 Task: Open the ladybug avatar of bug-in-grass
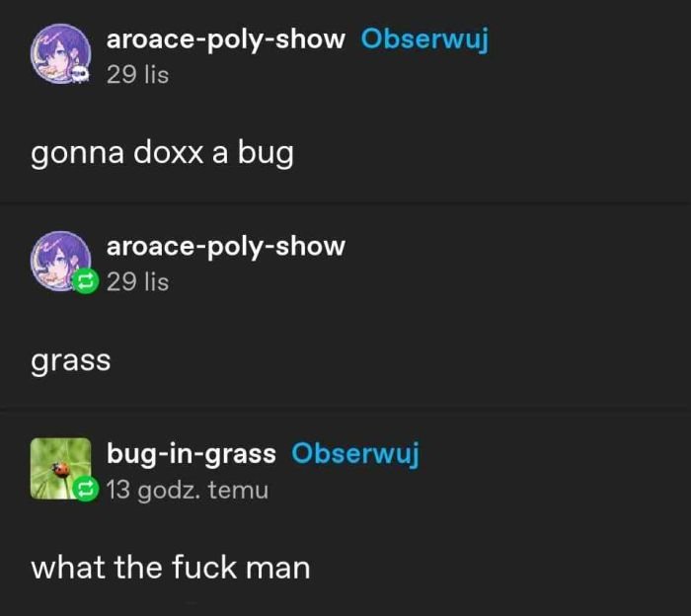[x=61, y=468]
